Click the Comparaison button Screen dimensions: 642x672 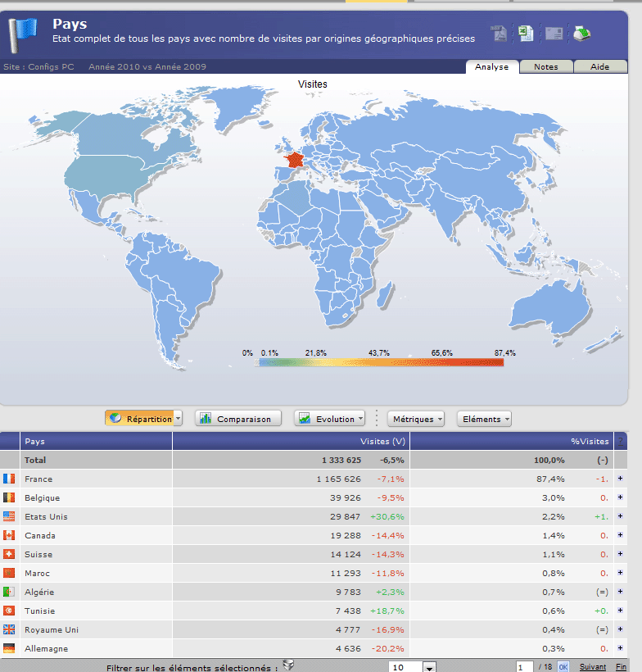(237, 419)
